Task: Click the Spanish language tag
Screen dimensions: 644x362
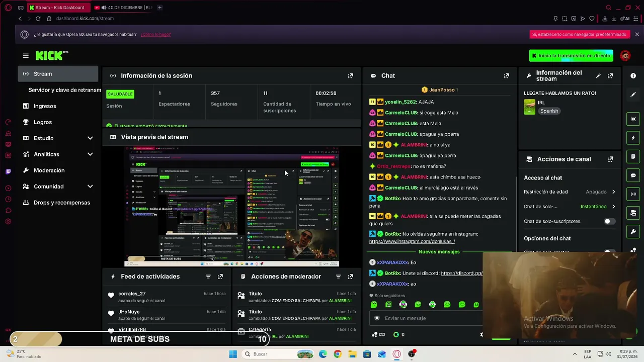Action: coord(549,111)
